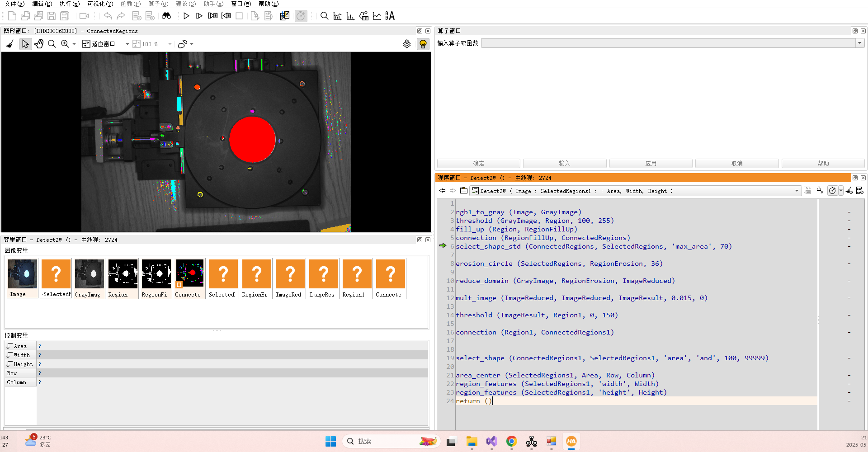Open the 可视化 menu
The height and width of the screenshot is (452, 868).
pos(100,4)
